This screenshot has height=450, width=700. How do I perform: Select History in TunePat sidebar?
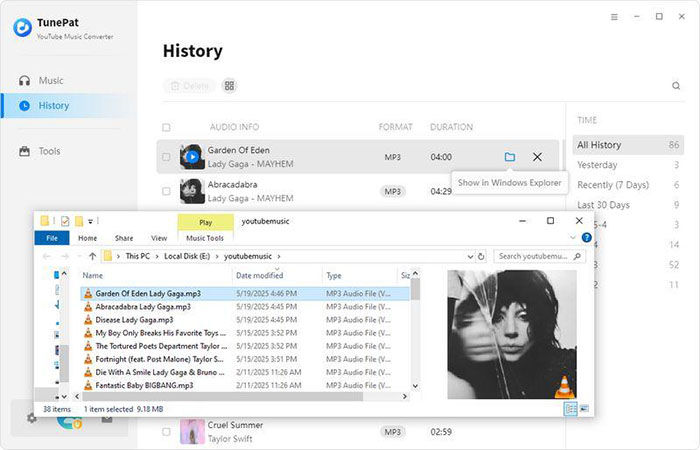69,106
